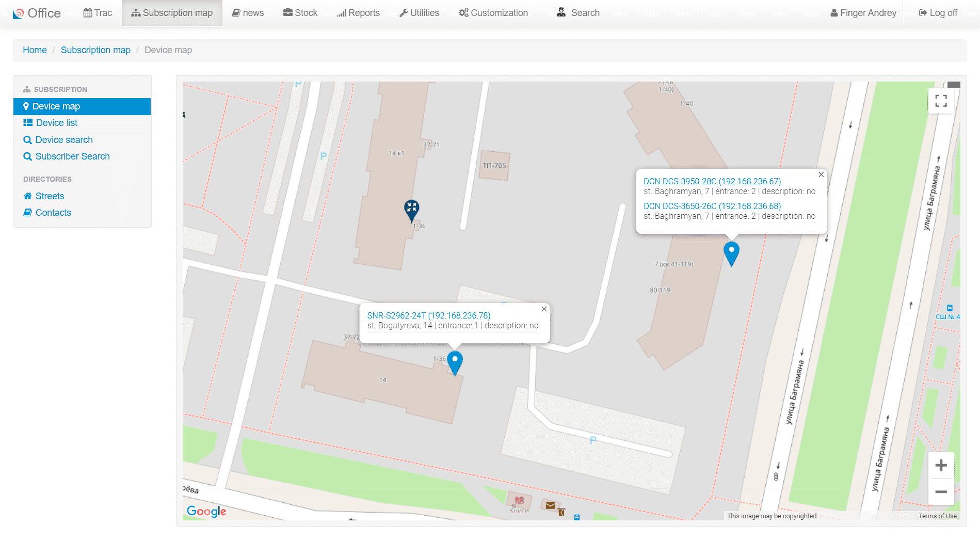The image size is (980, 557).
Task: Close the DCN devices info popup
Action: click(821, 175)
